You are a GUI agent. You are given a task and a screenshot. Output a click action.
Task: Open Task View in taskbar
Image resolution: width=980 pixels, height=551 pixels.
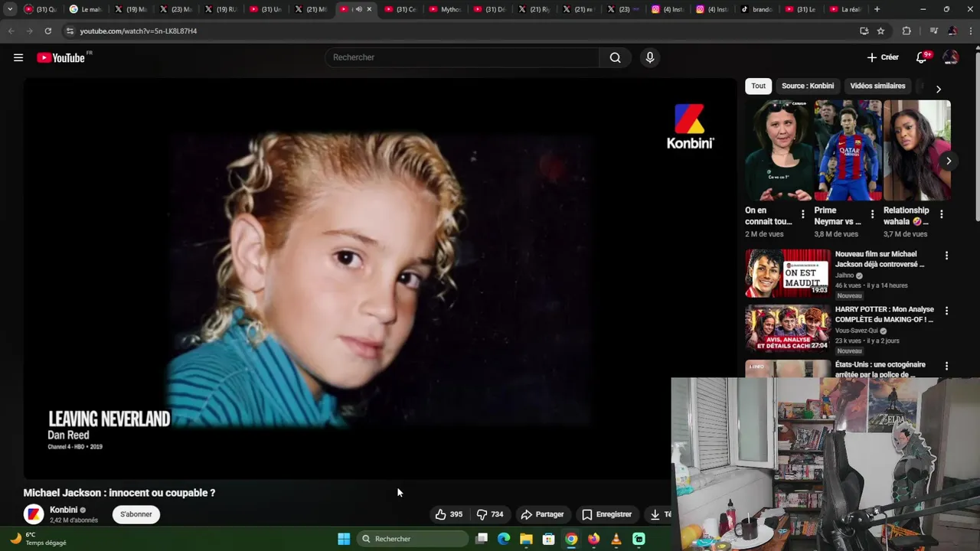pyautogui.click(x=482, y=539)
